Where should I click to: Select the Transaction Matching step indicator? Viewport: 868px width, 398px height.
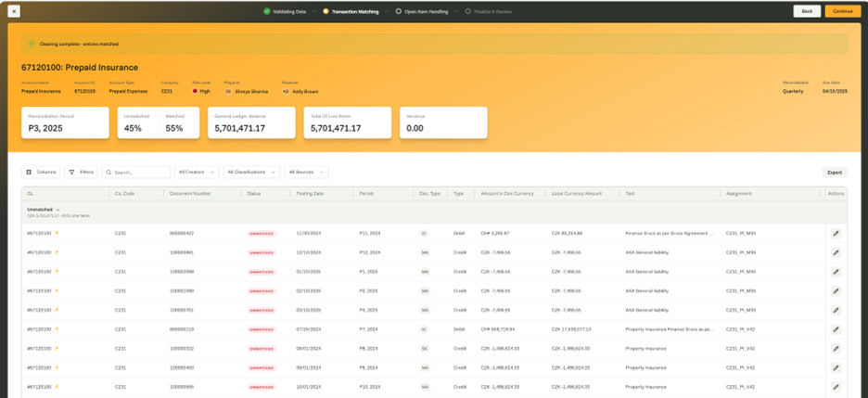(x=325, y=11)
